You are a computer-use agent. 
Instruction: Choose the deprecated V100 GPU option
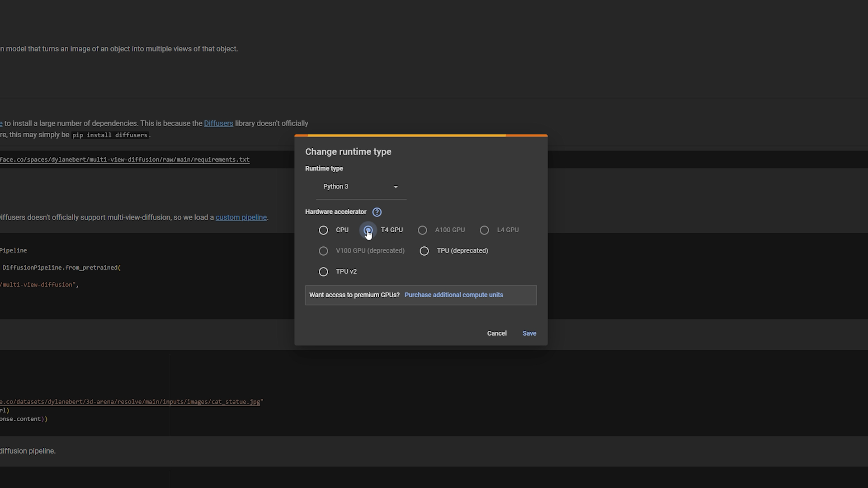coord(323,251)
